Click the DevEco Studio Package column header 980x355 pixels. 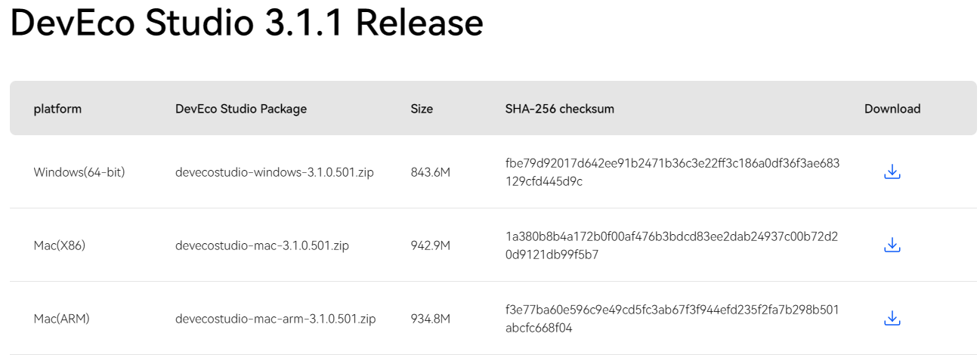point(241,109)
